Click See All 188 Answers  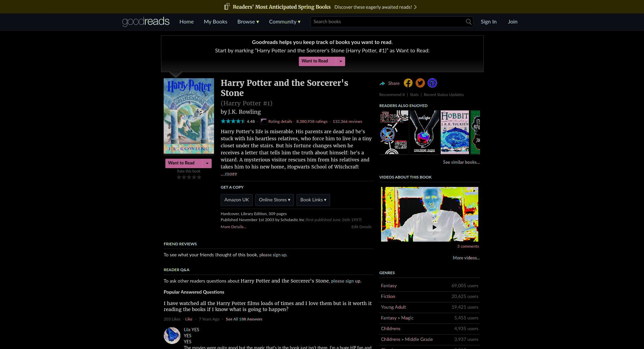(x=244, y=319)
